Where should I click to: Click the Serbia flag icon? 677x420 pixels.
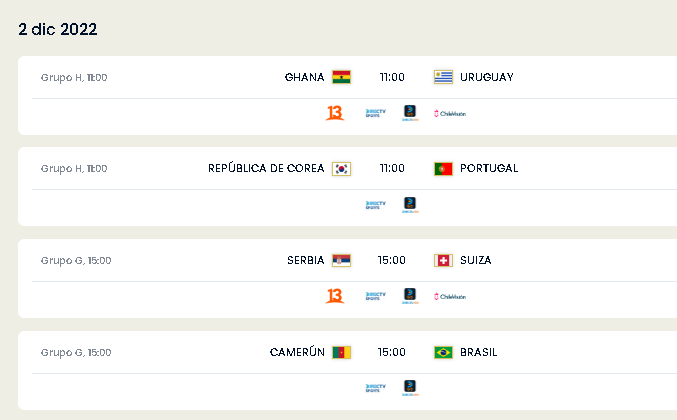click(x=341, y=260)
